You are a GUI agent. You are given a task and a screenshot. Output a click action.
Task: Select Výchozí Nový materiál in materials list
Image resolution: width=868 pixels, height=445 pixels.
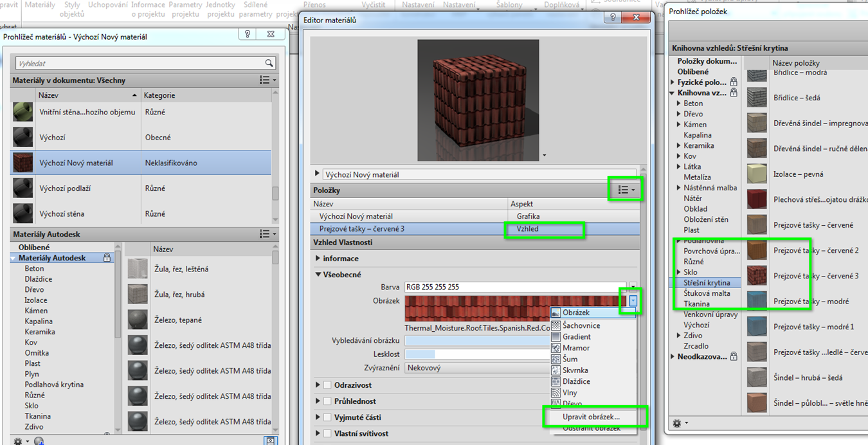click(76, 163)
